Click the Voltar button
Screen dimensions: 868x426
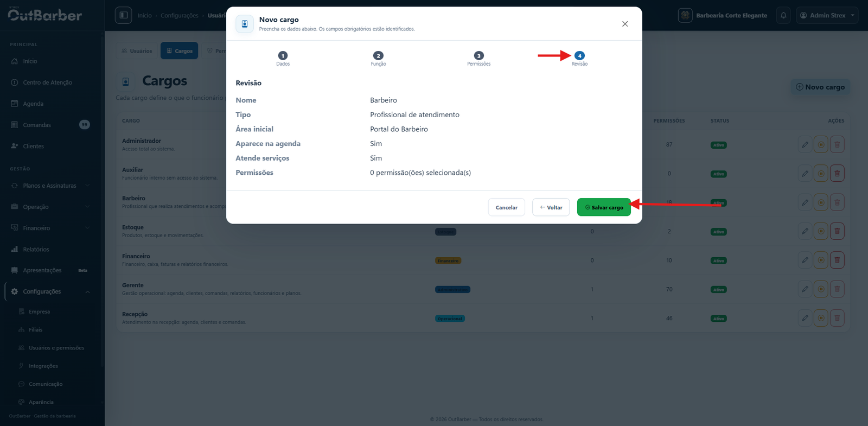point(551,207)
